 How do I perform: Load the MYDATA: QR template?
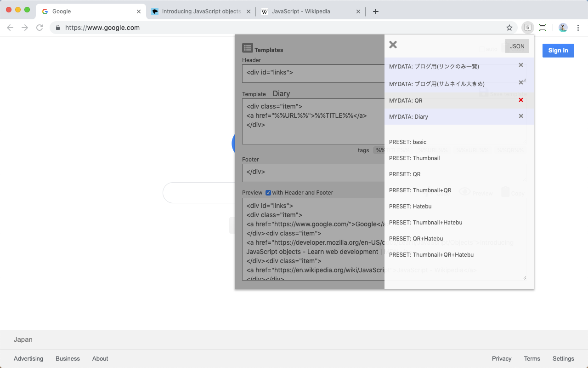tap(406, 101)
